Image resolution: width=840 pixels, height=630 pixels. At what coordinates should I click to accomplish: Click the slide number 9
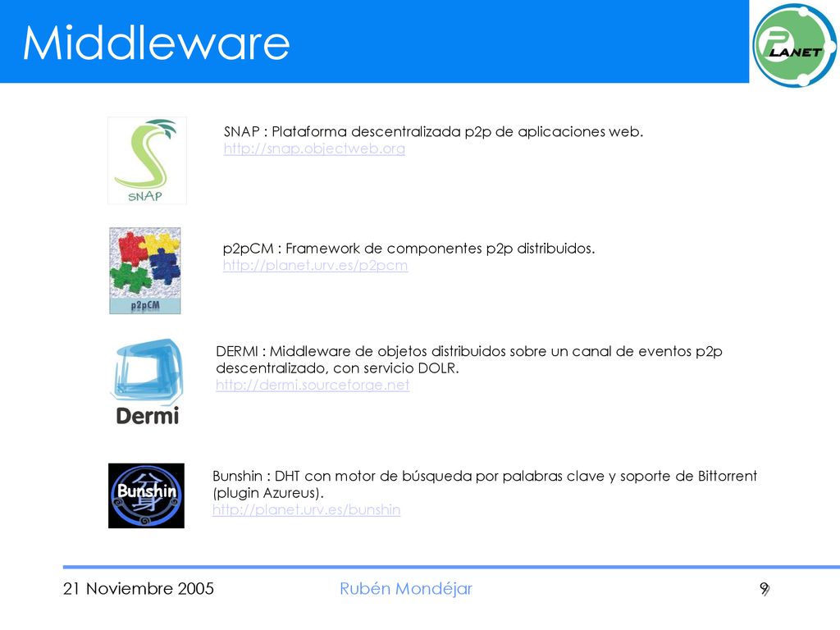point(765,589)
